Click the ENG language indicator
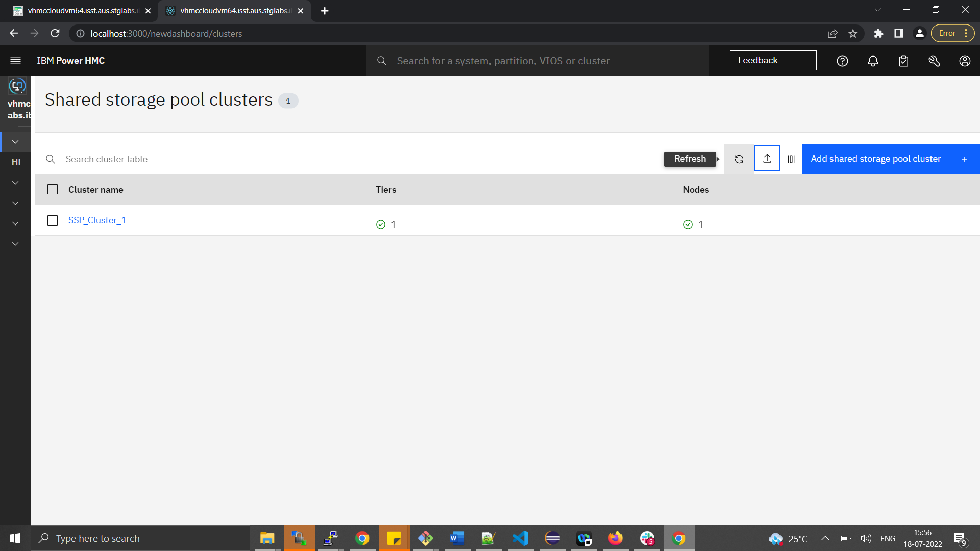This screenshot has width=980, height=551. pos(888,538)
